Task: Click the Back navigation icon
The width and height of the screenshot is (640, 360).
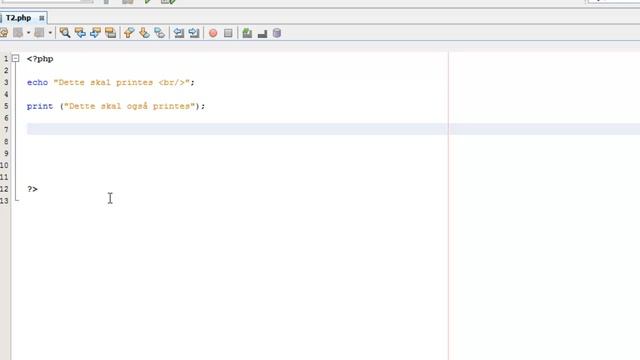Action: click(18, 33)
